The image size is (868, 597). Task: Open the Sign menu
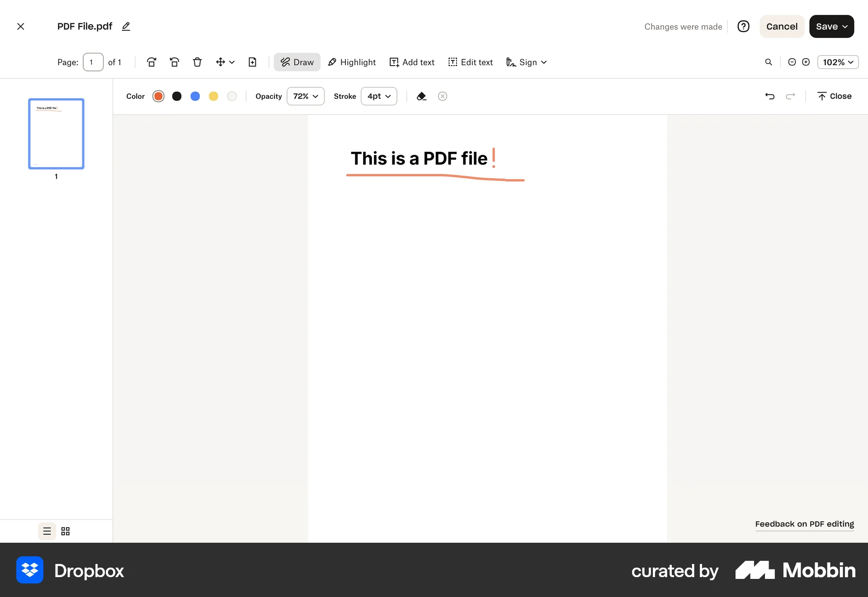[526, 62]
